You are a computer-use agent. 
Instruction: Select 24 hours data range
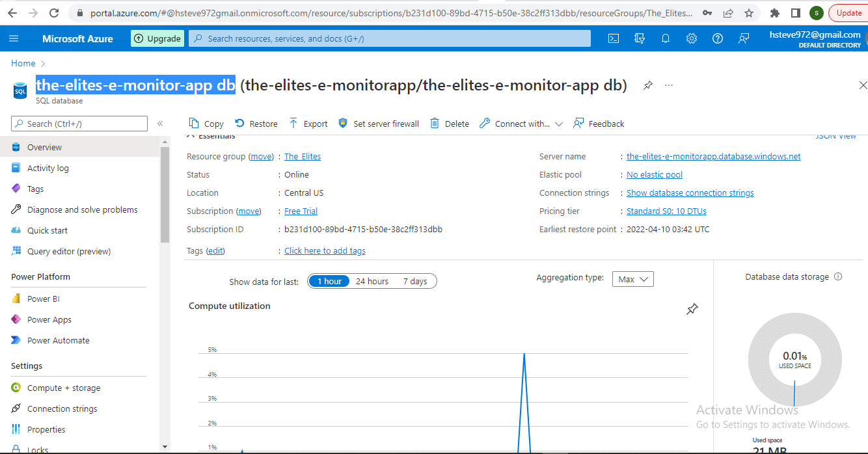click(372, 282)
